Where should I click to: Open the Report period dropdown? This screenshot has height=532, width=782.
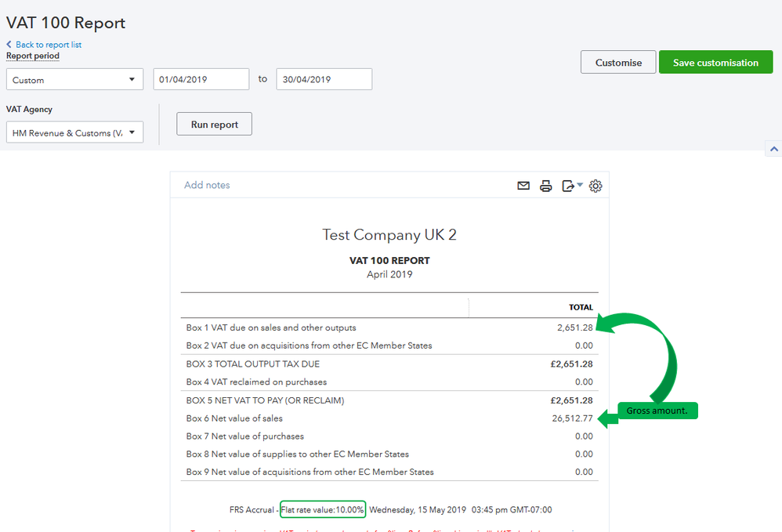74,80
